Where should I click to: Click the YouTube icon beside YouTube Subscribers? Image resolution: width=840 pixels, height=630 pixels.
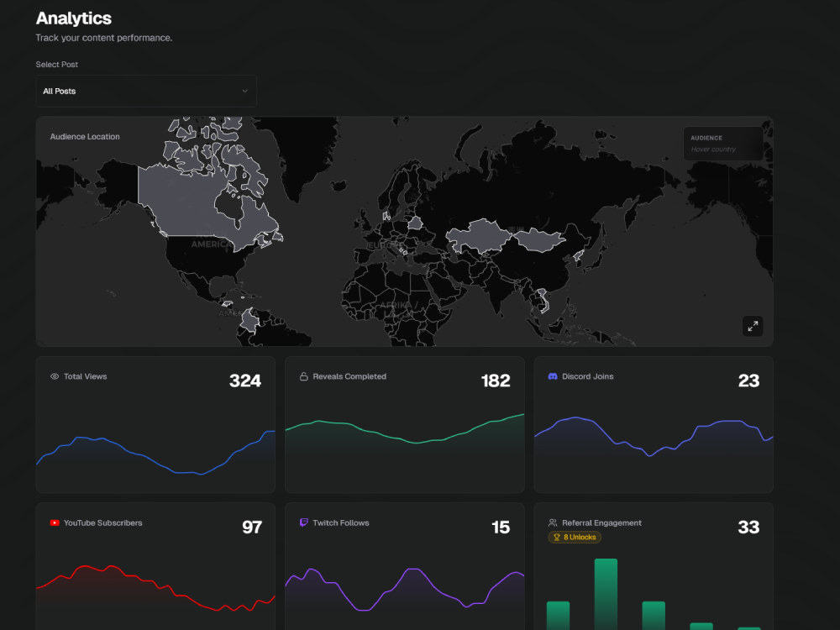pyautogui.click(x=55, y=522)
